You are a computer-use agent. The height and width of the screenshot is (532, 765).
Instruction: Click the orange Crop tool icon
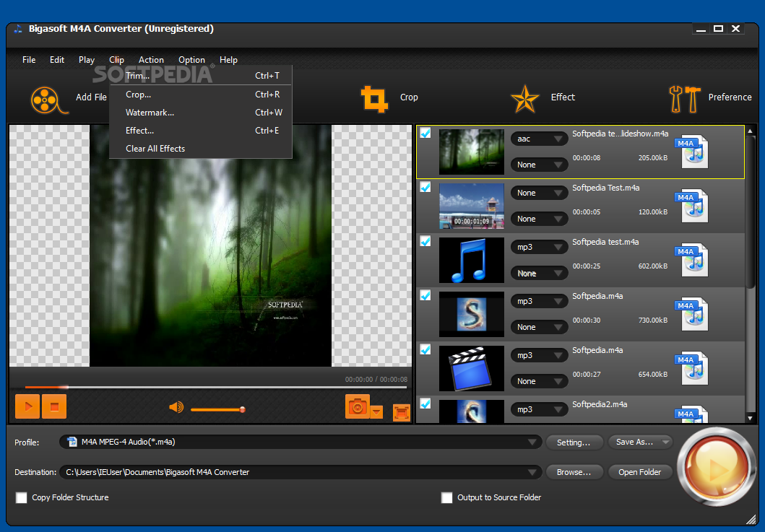click(374, 99)
